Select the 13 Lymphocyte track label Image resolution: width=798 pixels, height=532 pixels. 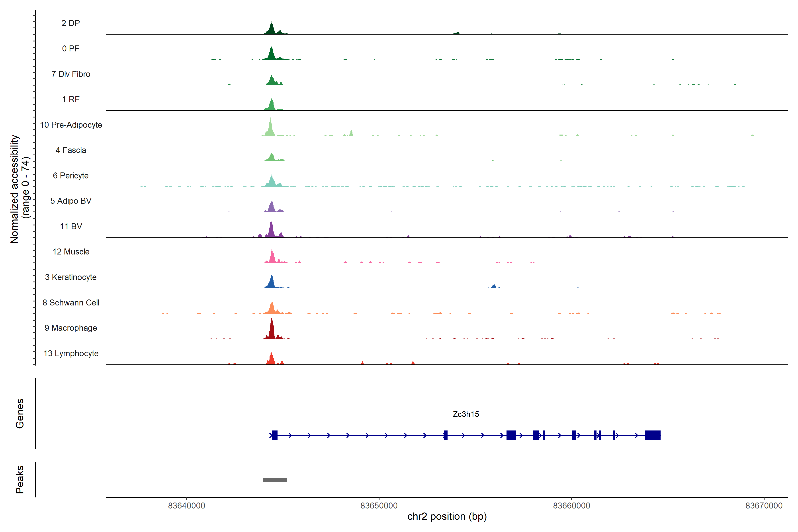(70, 353)
